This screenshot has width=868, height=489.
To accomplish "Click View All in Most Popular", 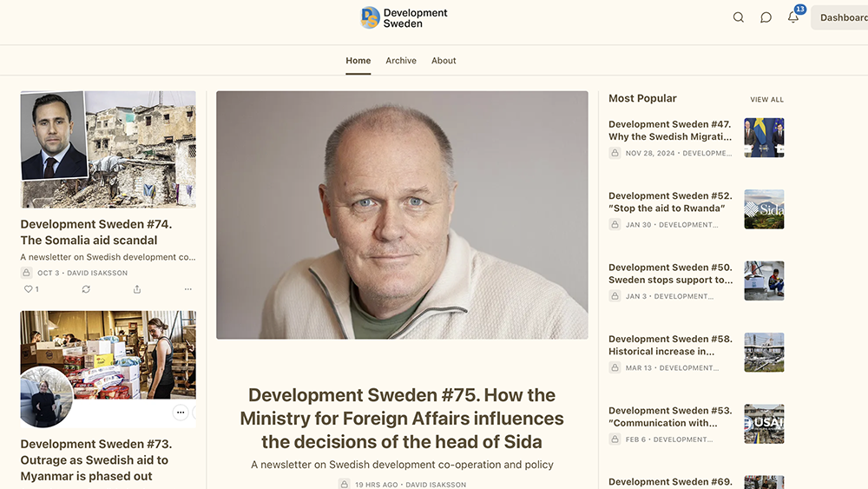I will [766, 100].
